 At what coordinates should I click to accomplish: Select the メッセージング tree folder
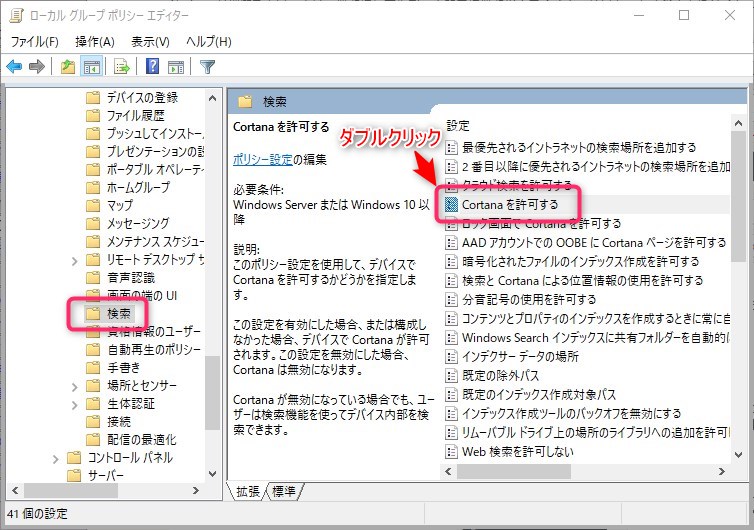click(x=138, y=223)
